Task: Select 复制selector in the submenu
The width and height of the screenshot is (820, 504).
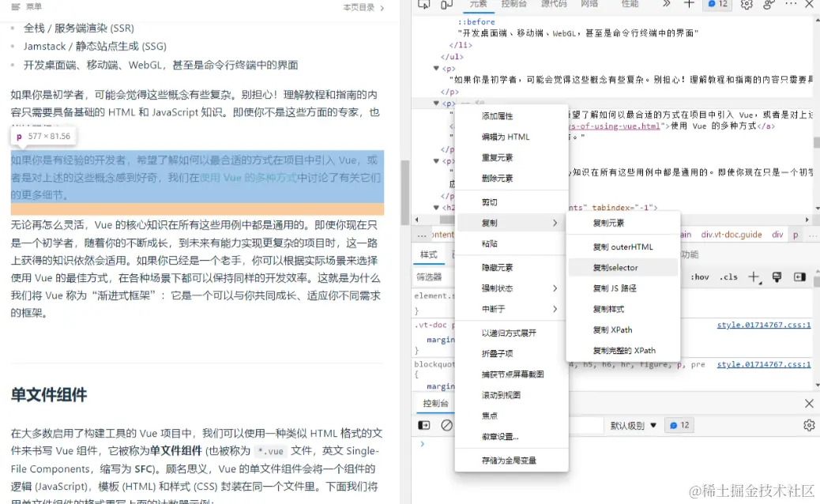Action: pyautogui.click(x=623, y=268)
